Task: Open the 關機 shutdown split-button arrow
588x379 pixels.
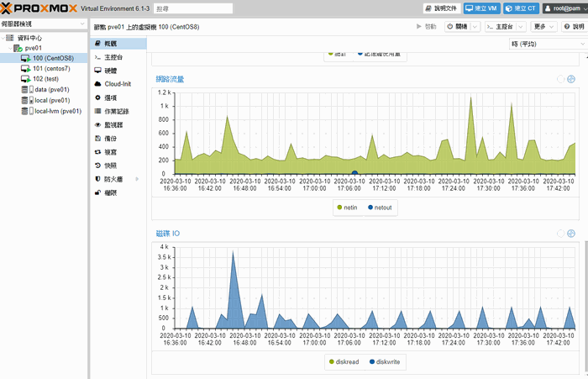Action: pos(475,27)
